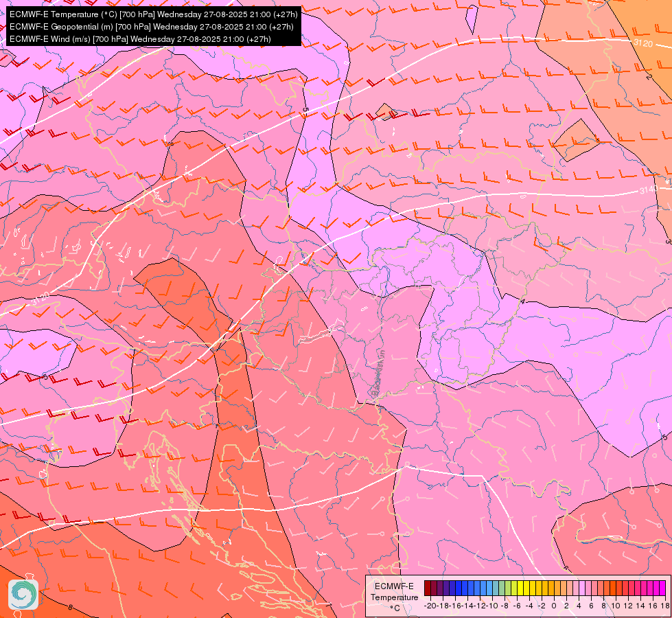Viewport: 672px width, 618px height.
Task: Pick the bright magenta swatch in legend
Action: click(662, 588)
